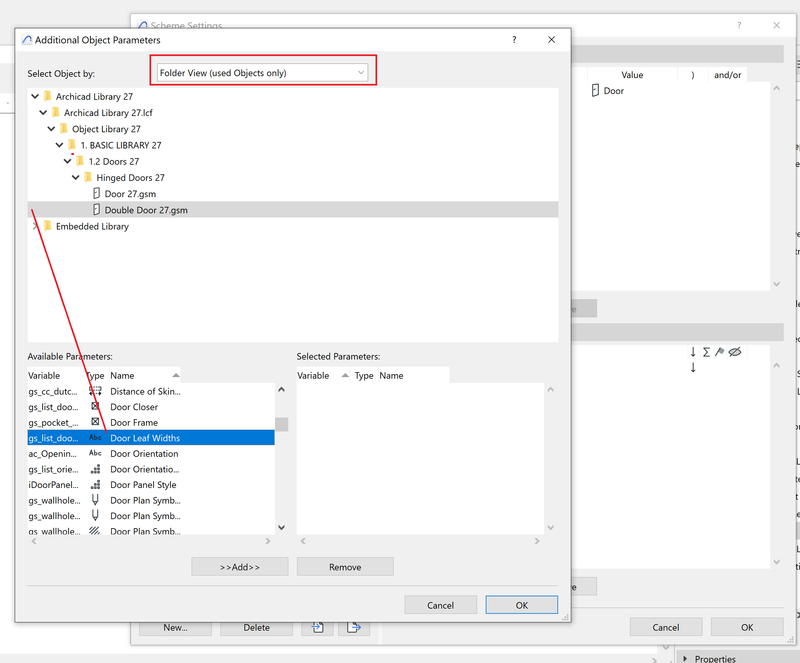Collapse the Object Library 27 node
This screenshot has height=663, width=800.
[52, 129]
